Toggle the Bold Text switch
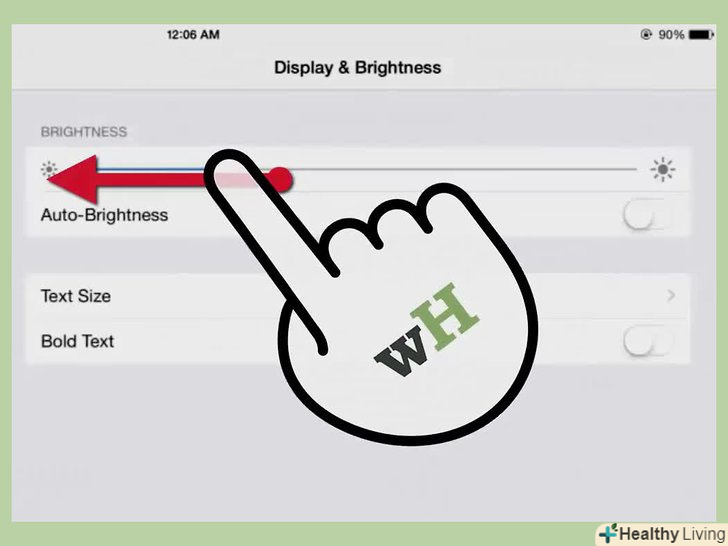 [x=648, y=341]
